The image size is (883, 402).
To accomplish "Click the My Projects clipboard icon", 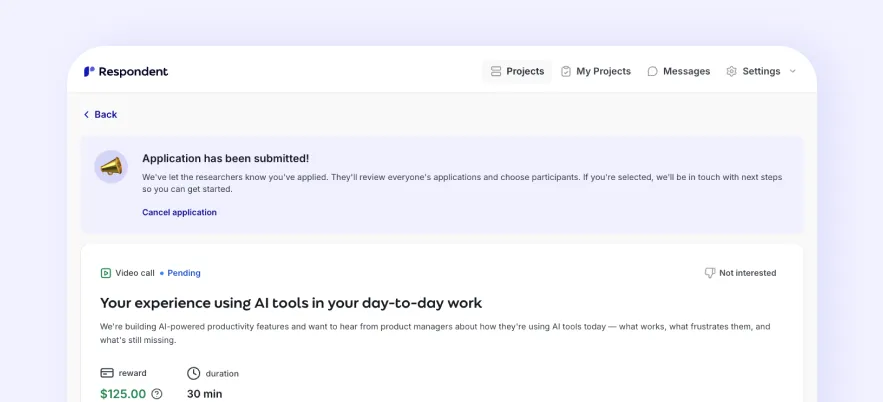I will point(566,72).
